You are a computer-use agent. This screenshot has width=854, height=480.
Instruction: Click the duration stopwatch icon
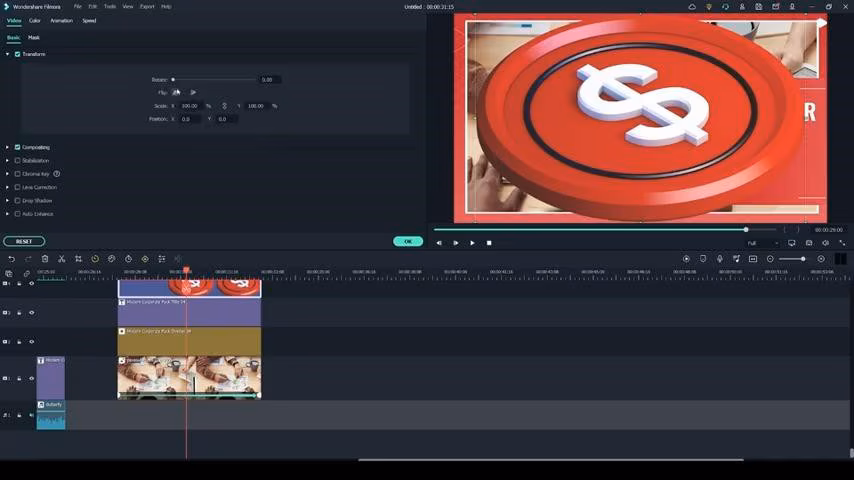[129, 259]
